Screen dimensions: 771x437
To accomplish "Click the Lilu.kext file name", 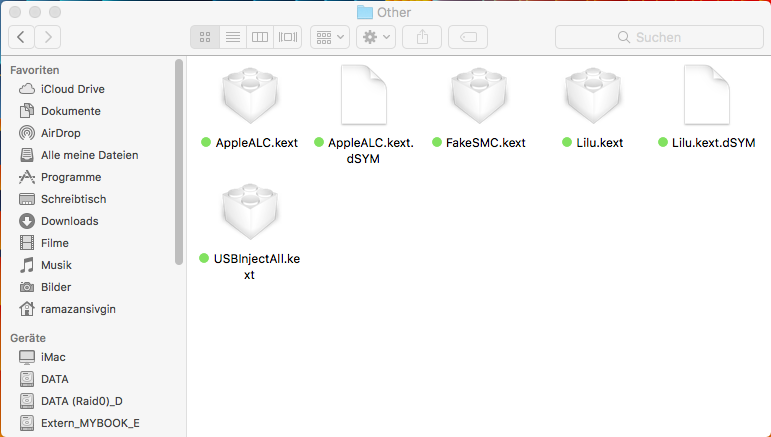I will coord(600,143).
